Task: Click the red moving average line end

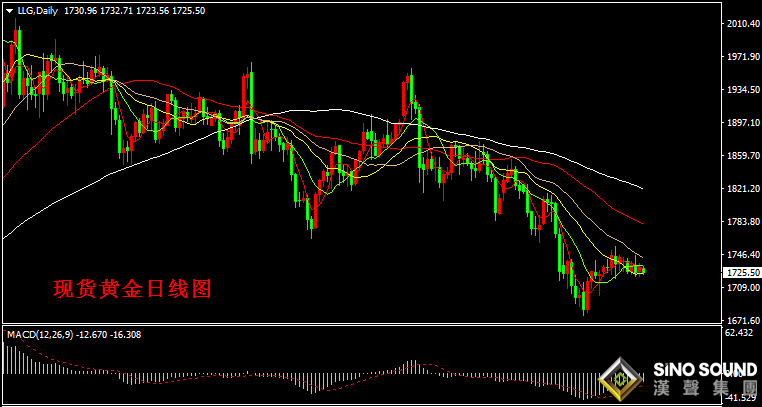Action: [642, 223]
